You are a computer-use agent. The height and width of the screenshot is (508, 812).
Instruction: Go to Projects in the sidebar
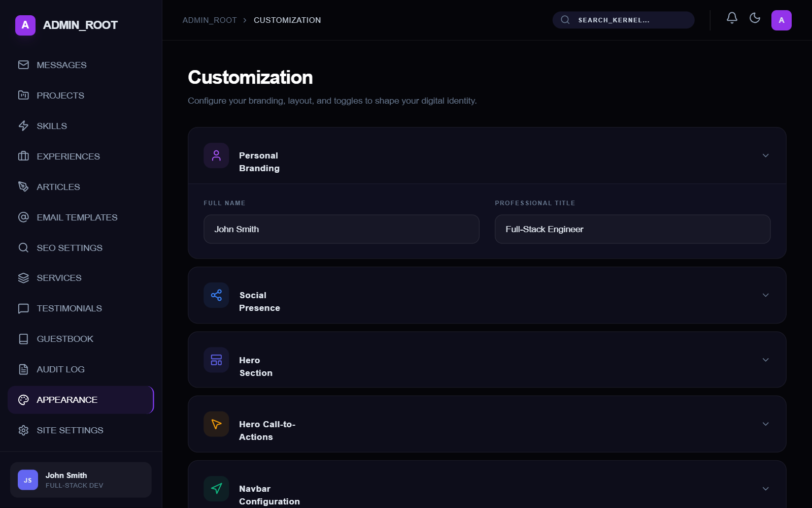click(81, 96)
